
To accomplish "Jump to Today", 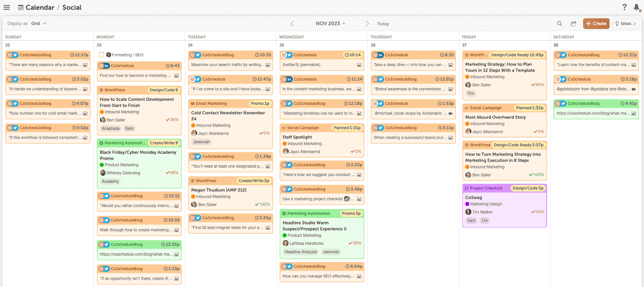I will point(383,24).
